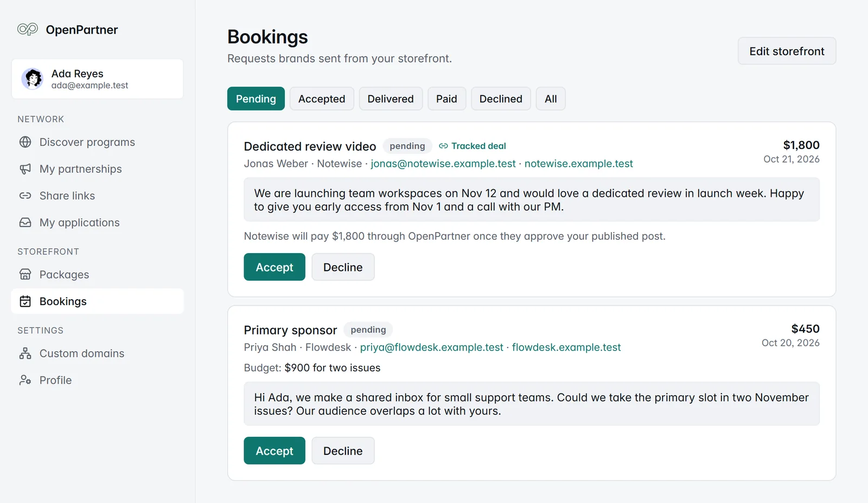Open My applications page
Screen dimensions: 868x503
[x=98, y=222]
